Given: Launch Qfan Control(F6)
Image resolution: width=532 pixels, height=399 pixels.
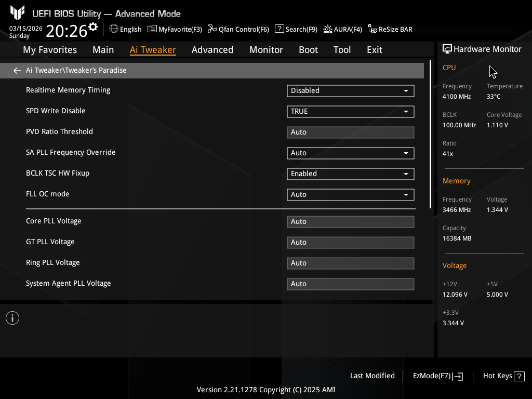Looking at the screenshot, I should point(238,29).
